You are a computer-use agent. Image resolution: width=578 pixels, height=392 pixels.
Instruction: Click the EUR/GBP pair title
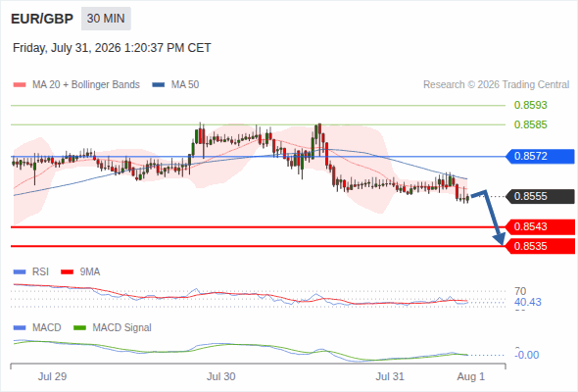42,19
